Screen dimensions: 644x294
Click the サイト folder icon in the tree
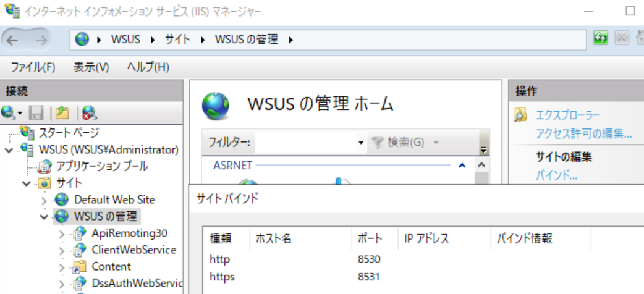[44, 183]
